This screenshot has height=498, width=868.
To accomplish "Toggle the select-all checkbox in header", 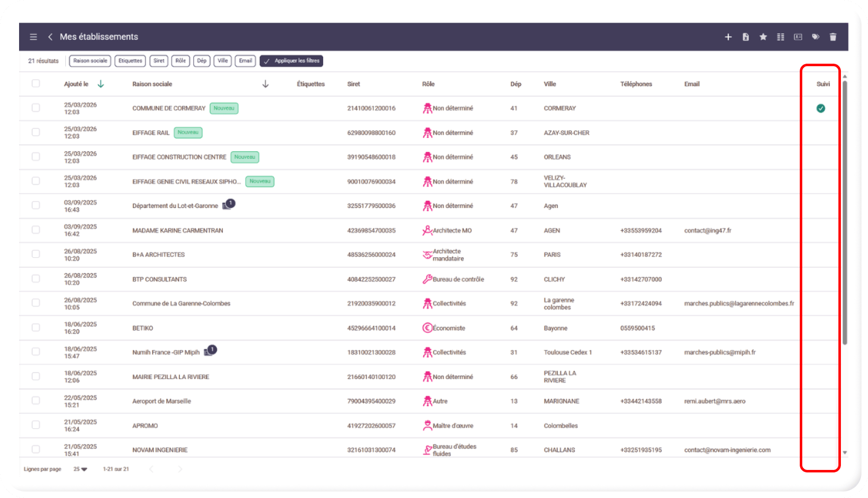I will pos(36,84).
